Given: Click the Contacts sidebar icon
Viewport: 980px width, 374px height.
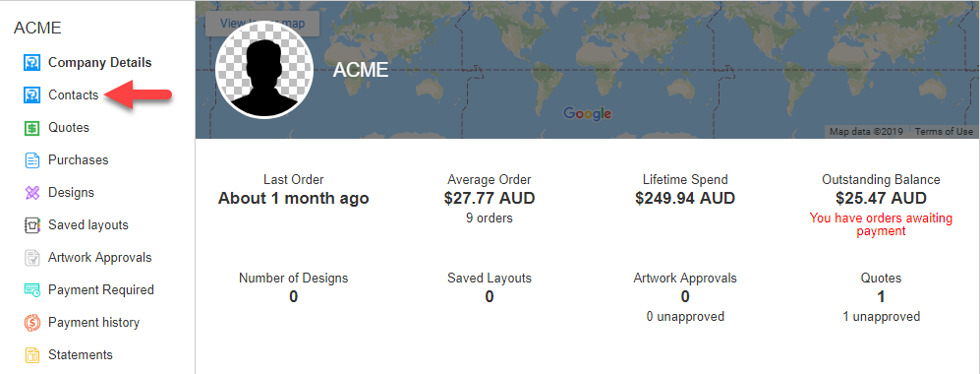Looking at the screenshot, I should click(x=31, y=95).
